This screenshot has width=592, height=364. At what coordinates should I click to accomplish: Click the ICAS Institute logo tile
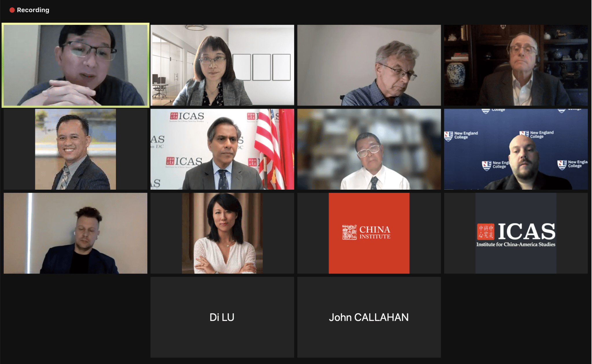click(516, 233)
